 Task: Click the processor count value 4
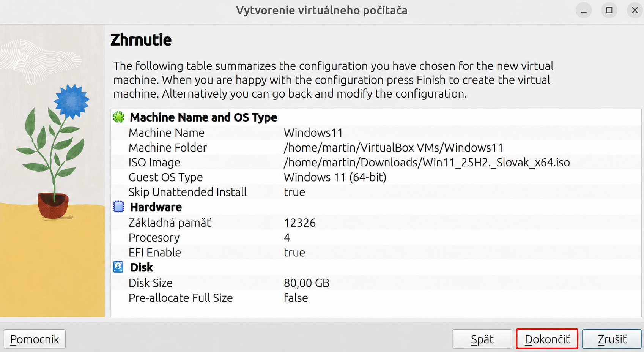287,238
